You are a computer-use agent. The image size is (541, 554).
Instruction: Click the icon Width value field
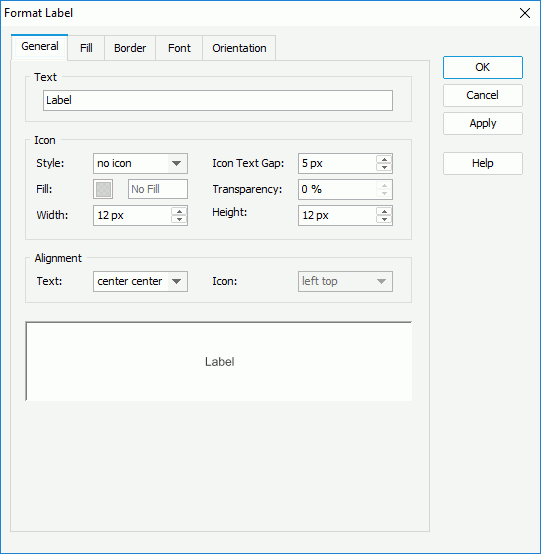pyautogui.click(x=132, y=215)
